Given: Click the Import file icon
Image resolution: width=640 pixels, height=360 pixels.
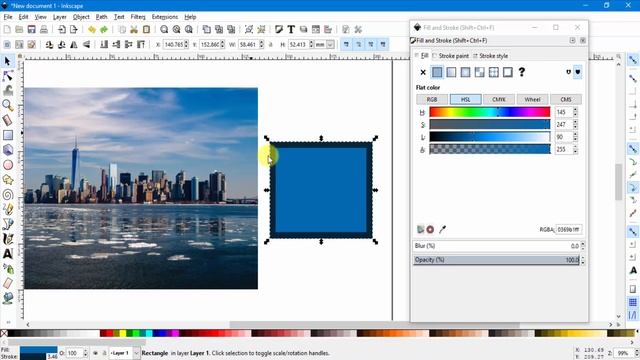Looking at the screenshot, I should pyautogui.click(x=62, y=29).
